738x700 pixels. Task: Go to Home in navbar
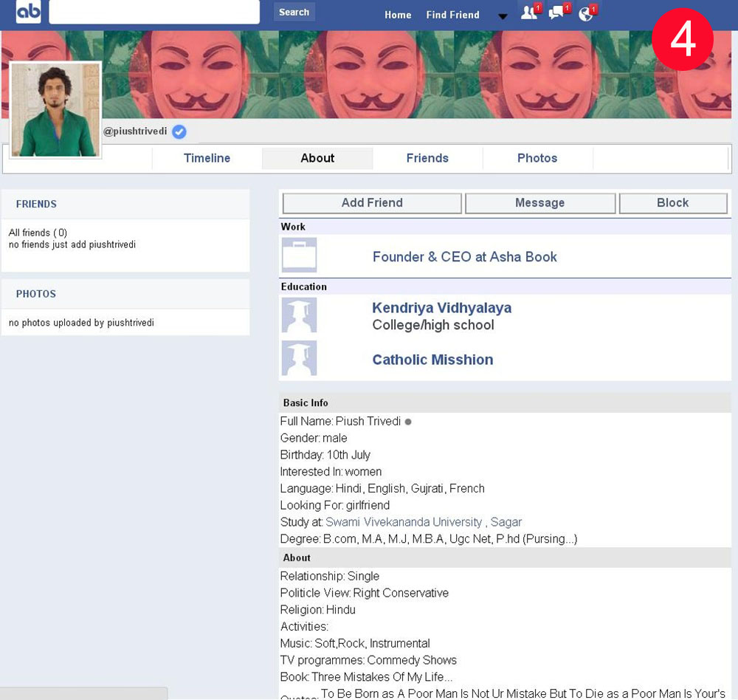(398, 15)
